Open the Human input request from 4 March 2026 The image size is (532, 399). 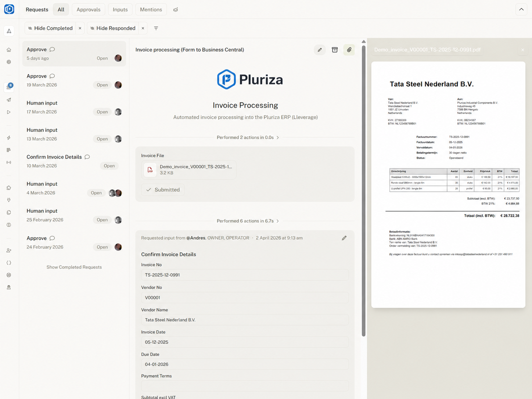(74, 188)
